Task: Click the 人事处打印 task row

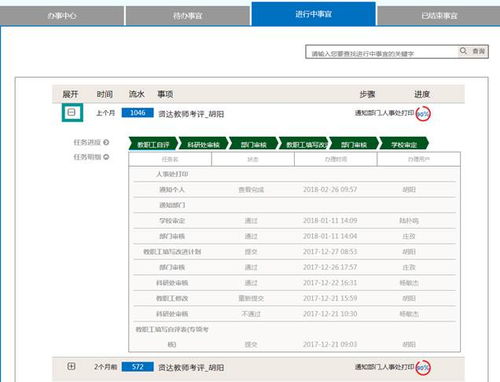Action: pyautogui.click(x=295, y=174)
